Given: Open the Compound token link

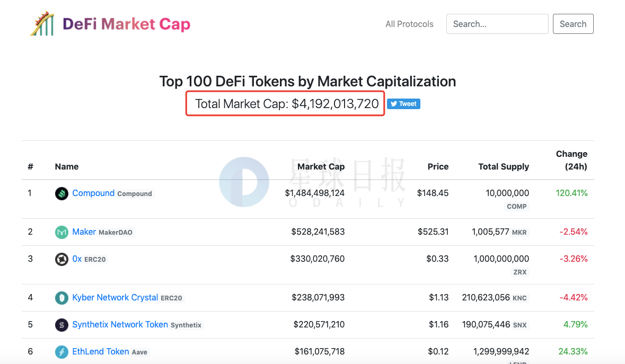Looking at the screenshot, I should click(x=93, y=193).
